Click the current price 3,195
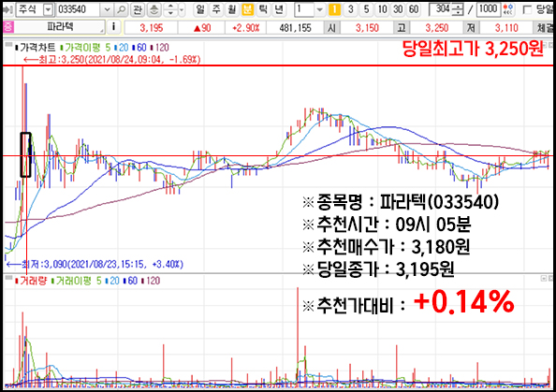Image resolution: width=556 pixels, height=392 pixels. tap(152, 28)
